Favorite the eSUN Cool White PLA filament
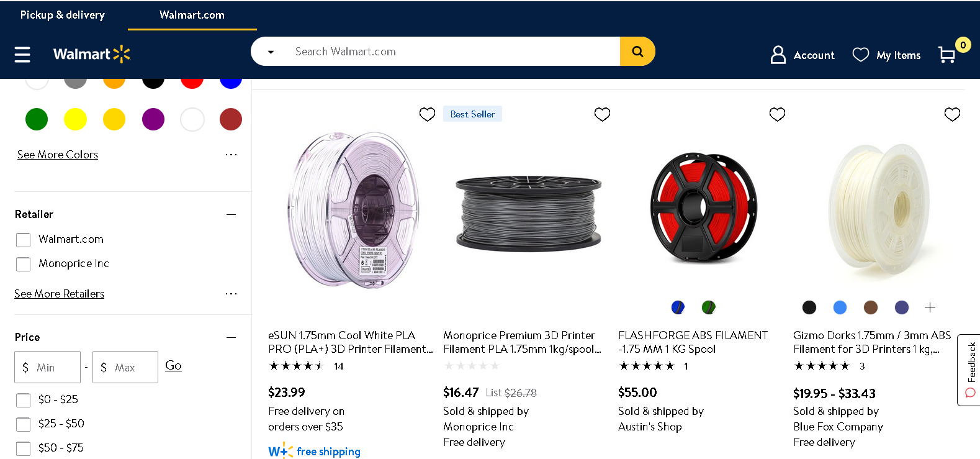Image resolution: width=980 pixels, height=459 pixels. (x=427, y=114)
